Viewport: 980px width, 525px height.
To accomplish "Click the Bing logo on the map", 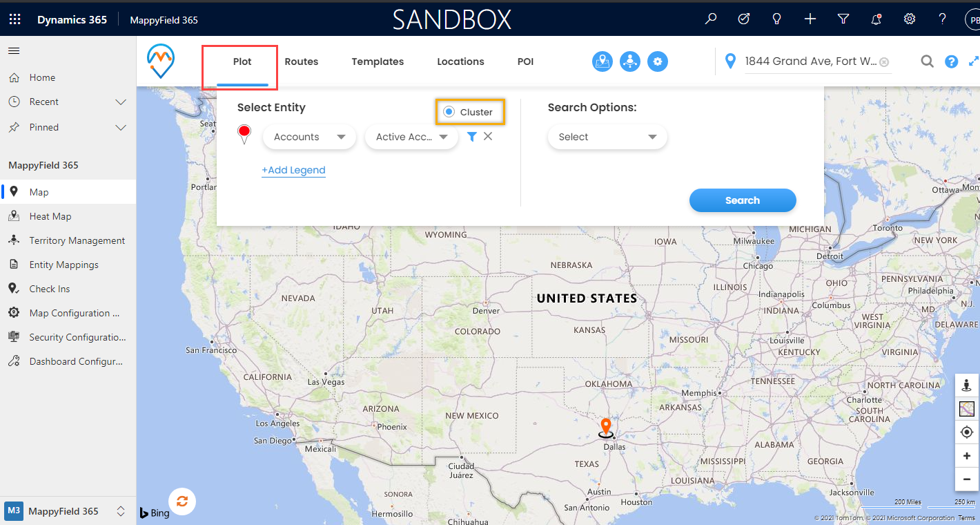I will [155, 513].
